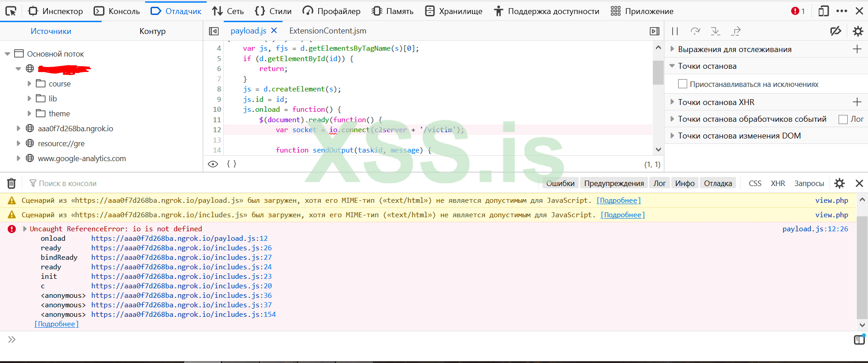Viewport: 868px width, 363px height.
Task: Switch to the Приложение tab
Action: [642, 11]
